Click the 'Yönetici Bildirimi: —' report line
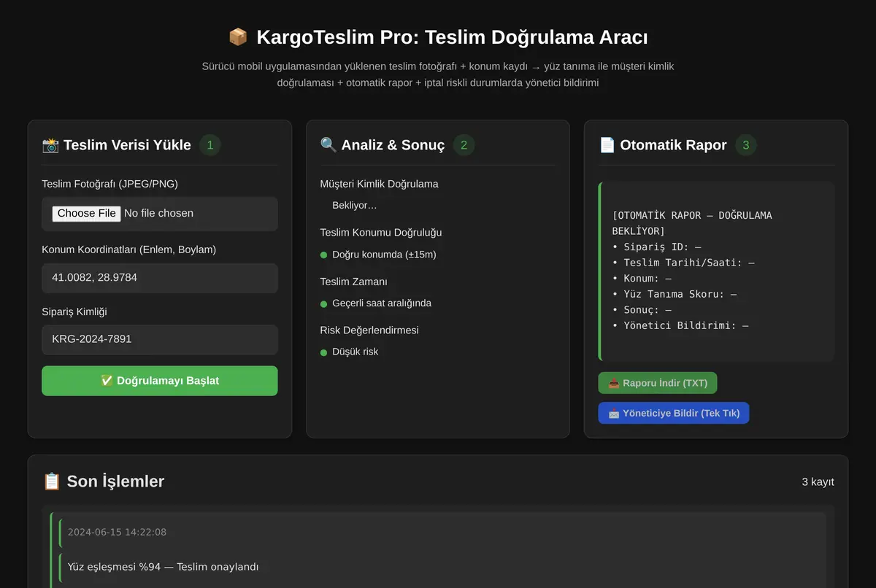 pos(680,325)
